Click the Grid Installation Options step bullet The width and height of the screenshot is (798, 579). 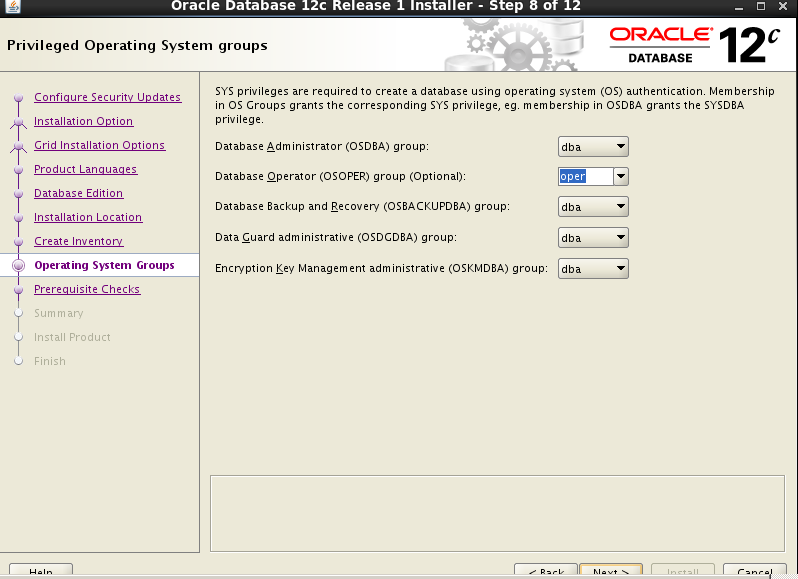[x=19, y=146]
